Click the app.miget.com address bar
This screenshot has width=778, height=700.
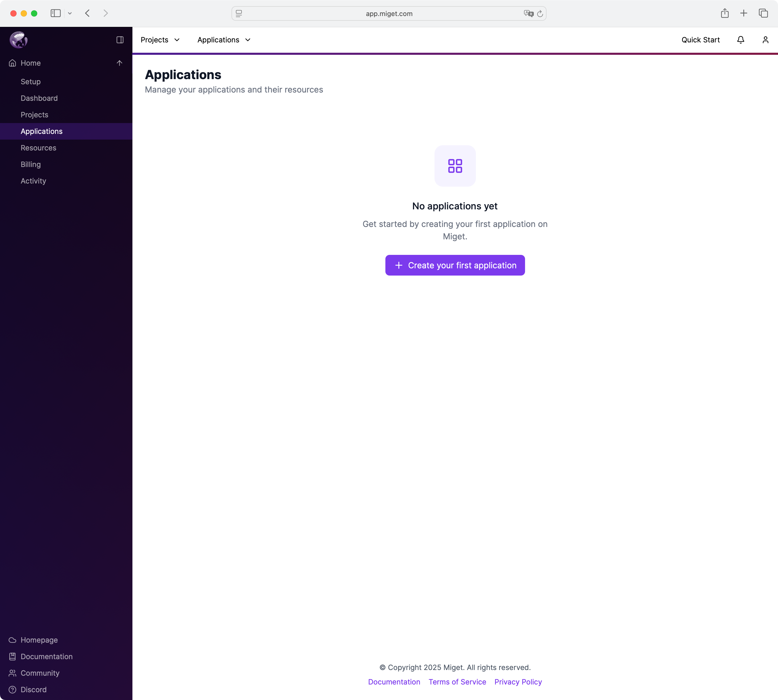pos(389,13)
